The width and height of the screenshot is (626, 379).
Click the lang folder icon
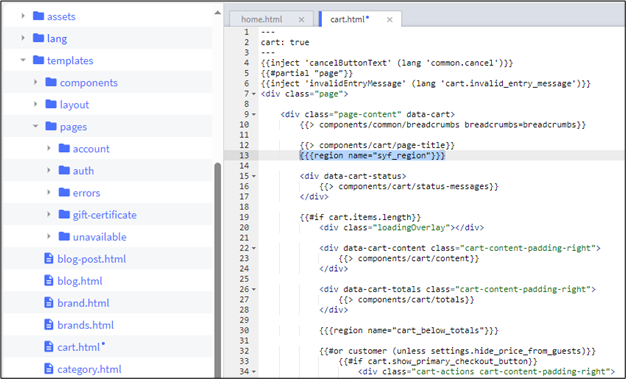point(38,38)
